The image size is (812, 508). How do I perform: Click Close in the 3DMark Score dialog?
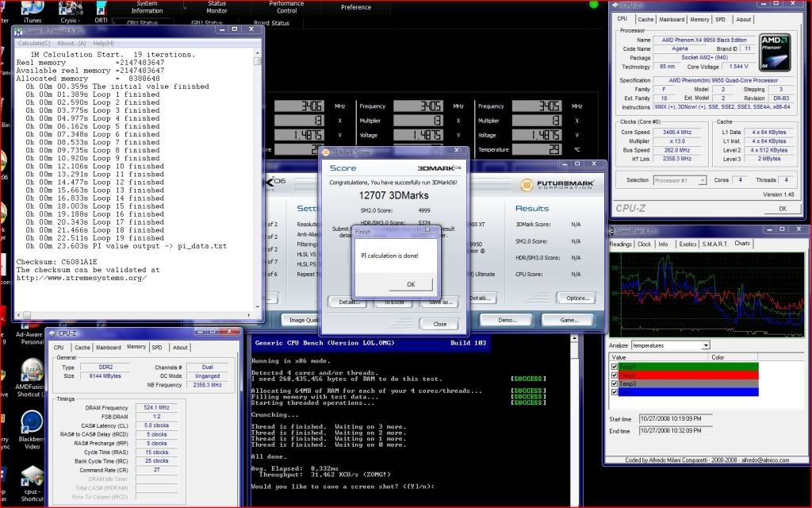[x=439, y=324]
